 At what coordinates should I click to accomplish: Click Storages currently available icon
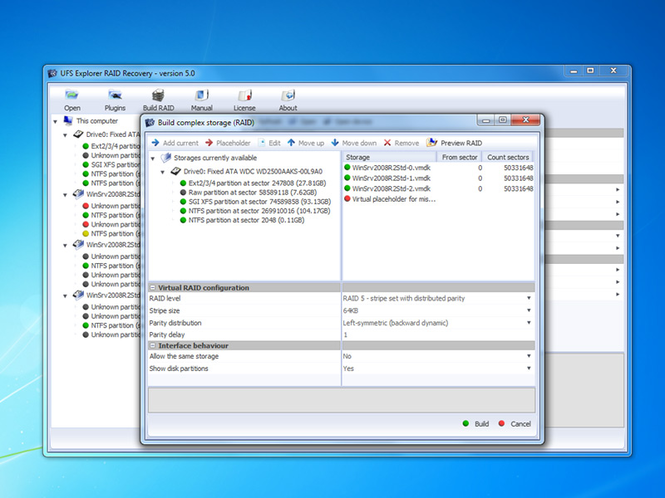point(166,158)
